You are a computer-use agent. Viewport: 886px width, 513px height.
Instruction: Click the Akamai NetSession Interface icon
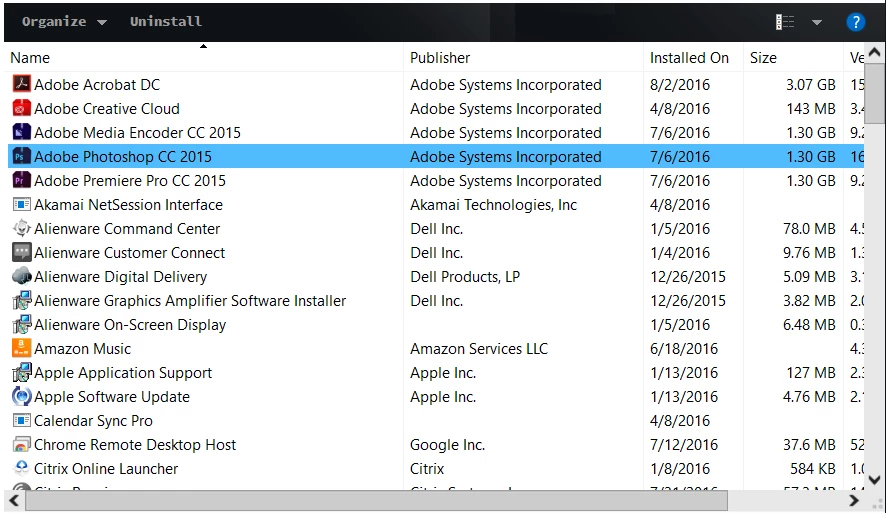(21, 204)
